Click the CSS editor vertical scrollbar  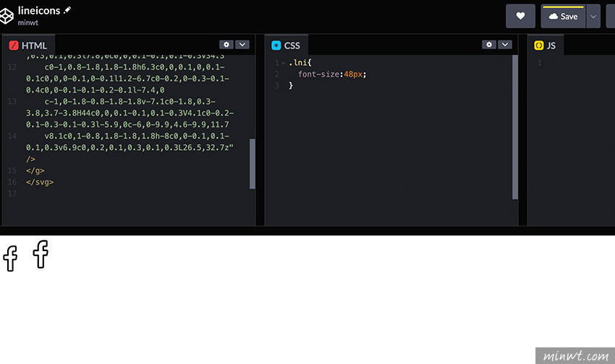[515, 127]
